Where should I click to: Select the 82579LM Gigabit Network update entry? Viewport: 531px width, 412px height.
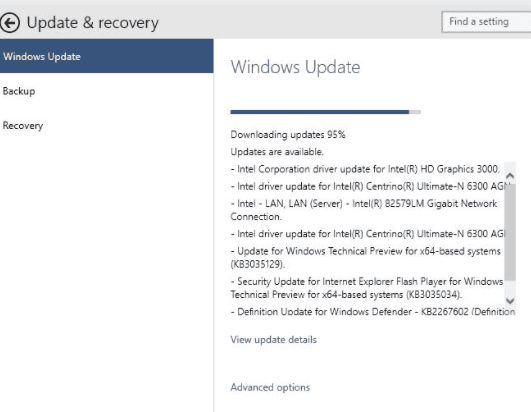click(364, 210)
